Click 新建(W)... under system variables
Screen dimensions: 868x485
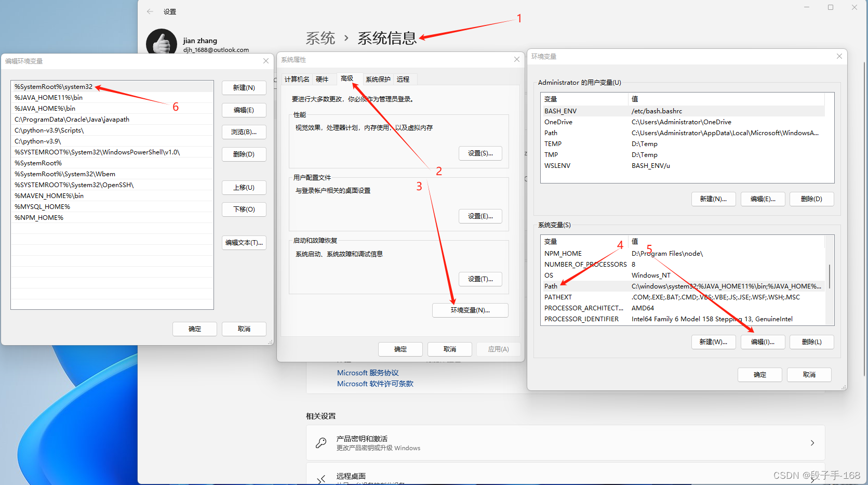click(713, 342)
